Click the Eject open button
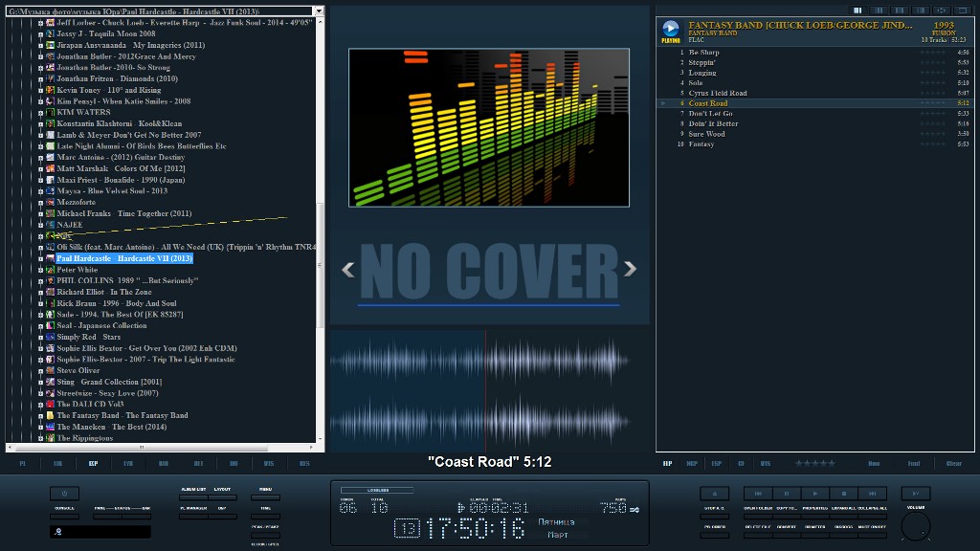Screen dimensions: 980x551 (x=714, y=494)
